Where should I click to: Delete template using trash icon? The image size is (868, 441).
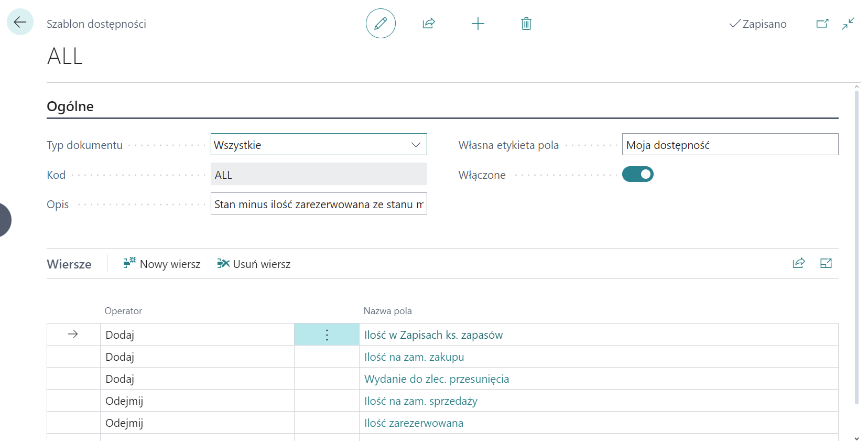(x=526, y=24)
